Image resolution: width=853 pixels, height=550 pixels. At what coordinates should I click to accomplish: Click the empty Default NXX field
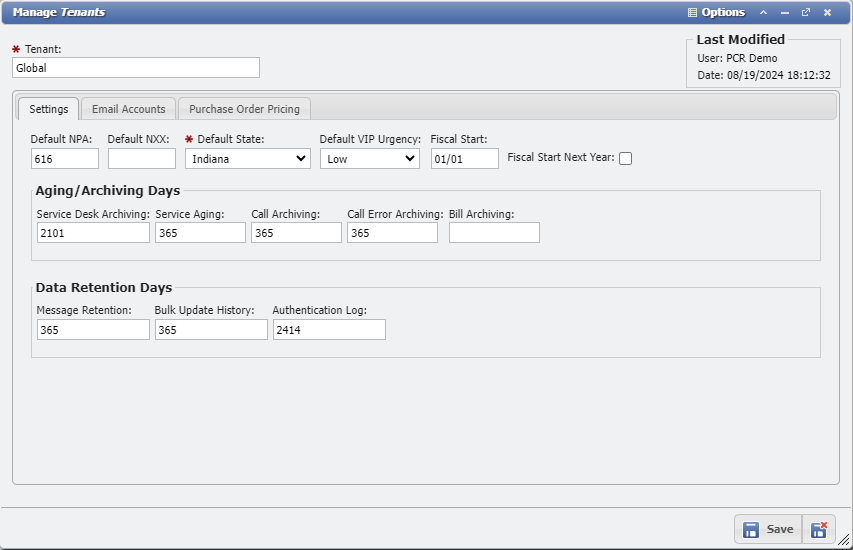[x=141, y=158]
